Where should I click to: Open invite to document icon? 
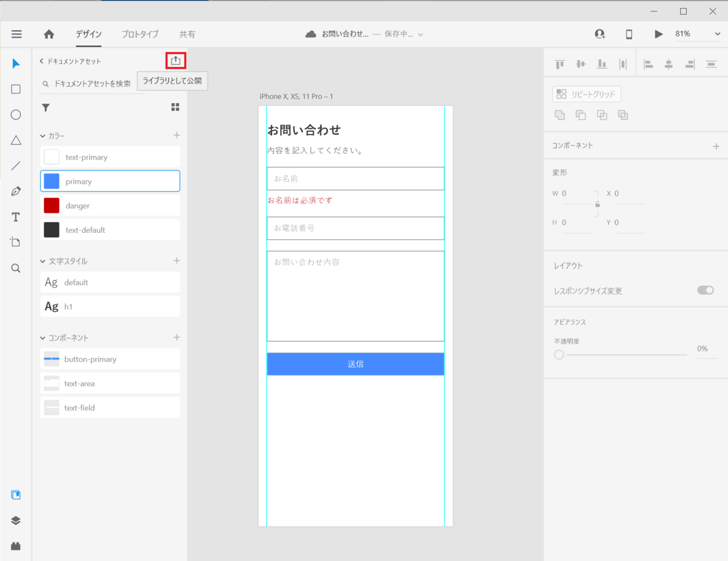600,35
